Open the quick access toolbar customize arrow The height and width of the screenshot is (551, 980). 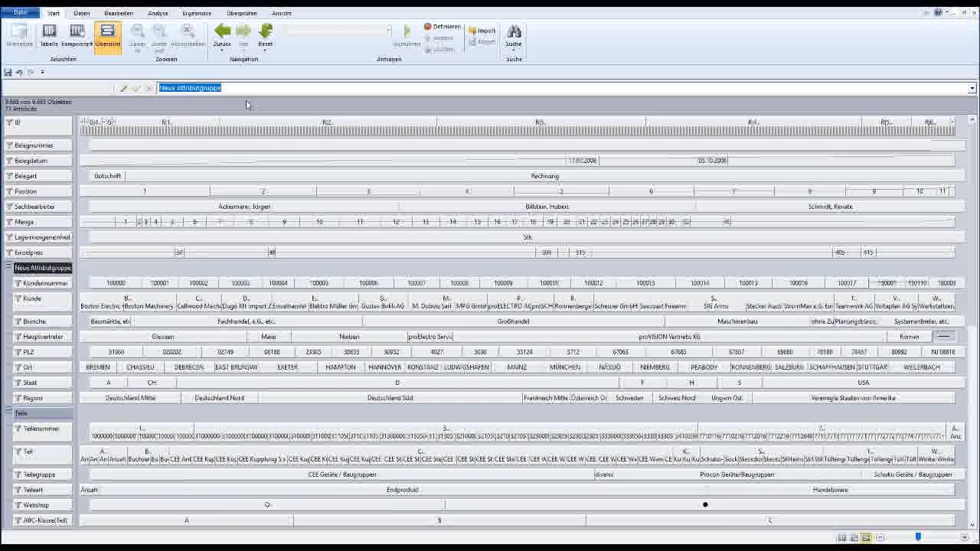42,72
